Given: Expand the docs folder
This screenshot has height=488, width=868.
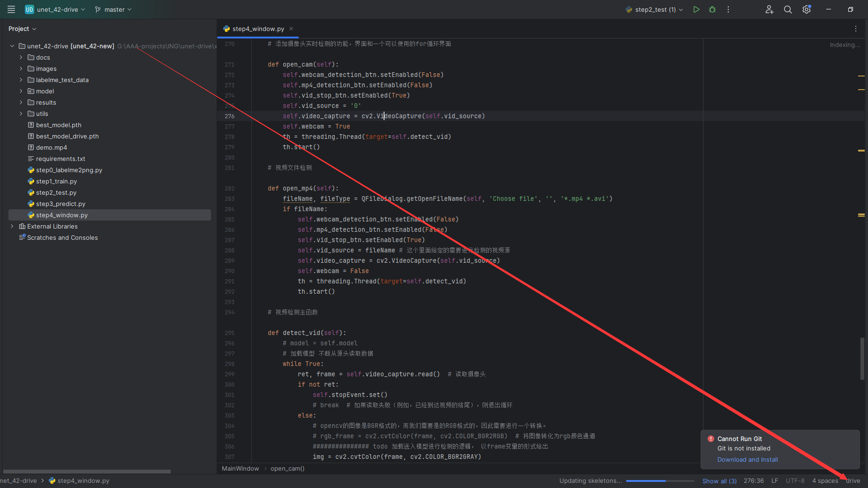Looking at the screenshot, I should click(21, 57).
